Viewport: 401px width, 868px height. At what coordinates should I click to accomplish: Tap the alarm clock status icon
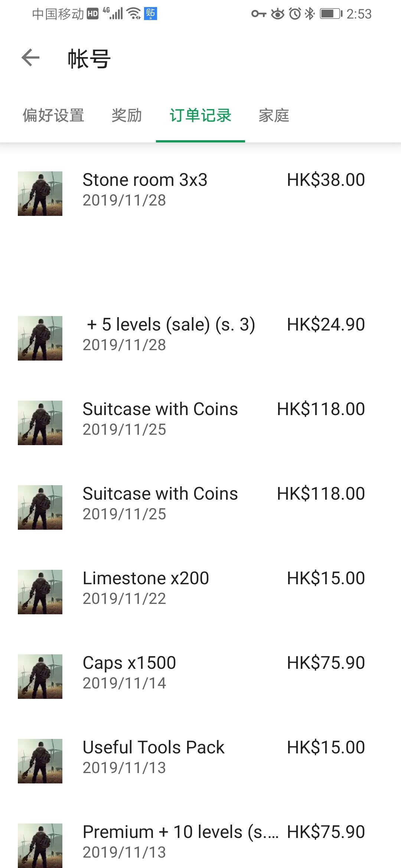pyautogui.click(x=295, y=14)
